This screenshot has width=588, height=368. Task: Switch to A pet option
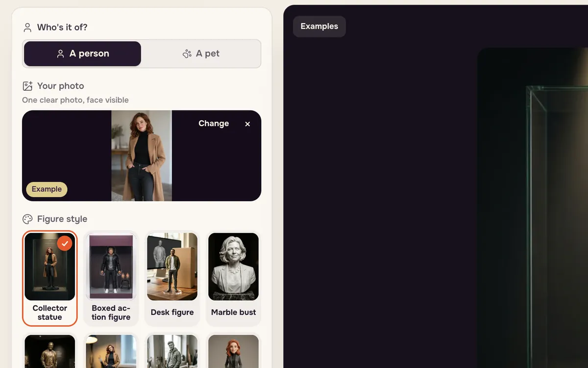[201, 53]
